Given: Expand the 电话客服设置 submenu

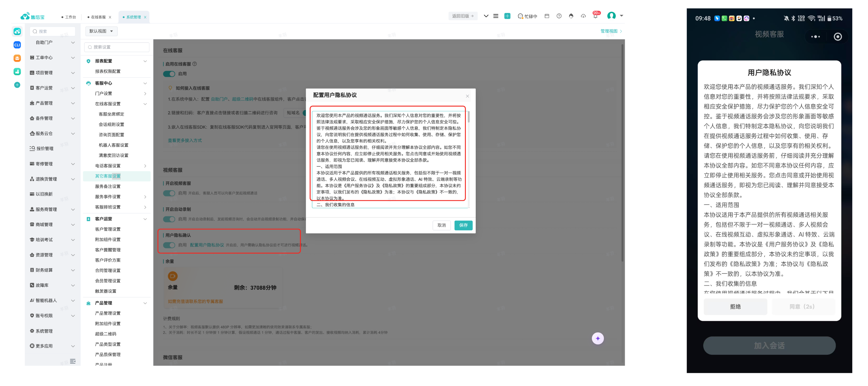Looking at the screenshot, I should [145, 166].
